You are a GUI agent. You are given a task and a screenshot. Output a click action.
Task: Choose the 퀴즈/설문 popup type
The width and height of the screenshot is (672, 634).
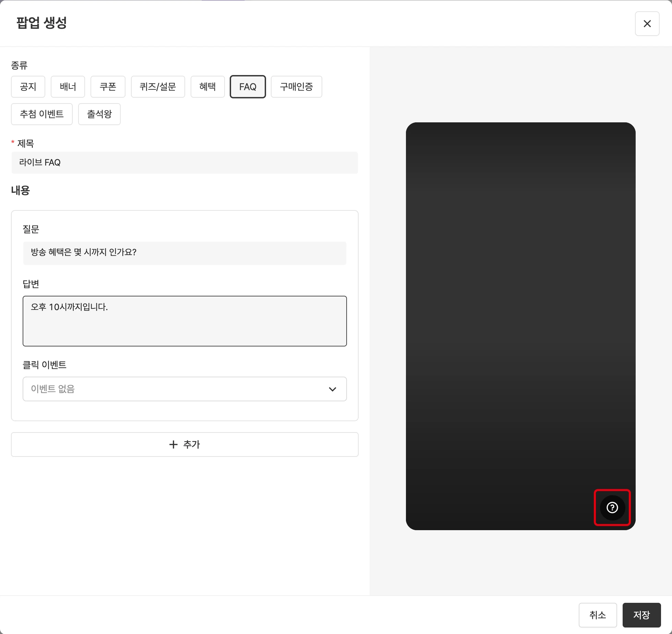click(x=158, y=87)
